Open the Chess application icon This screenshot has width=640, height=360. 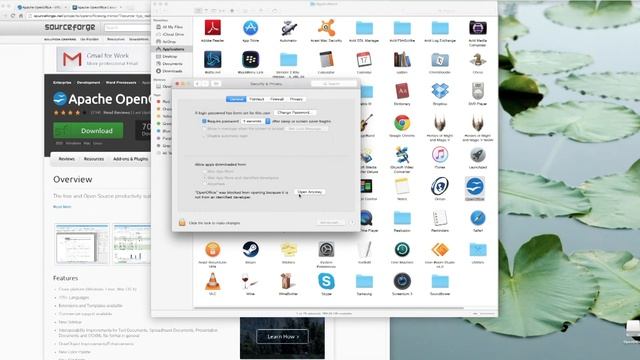(478, 60)
